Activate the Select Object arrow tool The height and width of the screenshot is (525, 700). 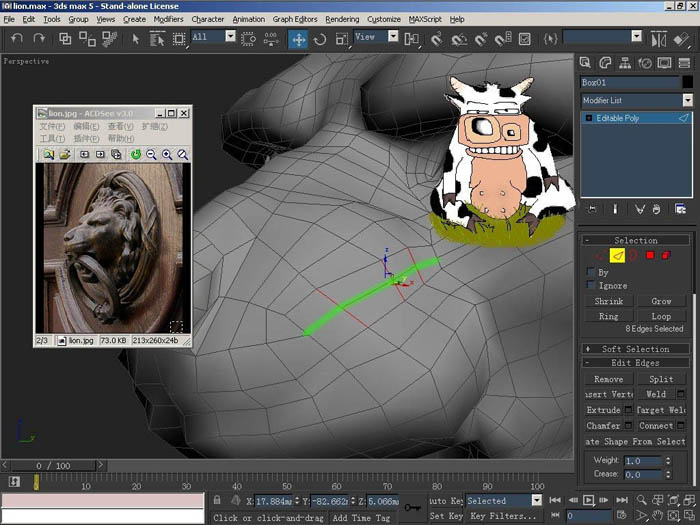click(136, 39)
